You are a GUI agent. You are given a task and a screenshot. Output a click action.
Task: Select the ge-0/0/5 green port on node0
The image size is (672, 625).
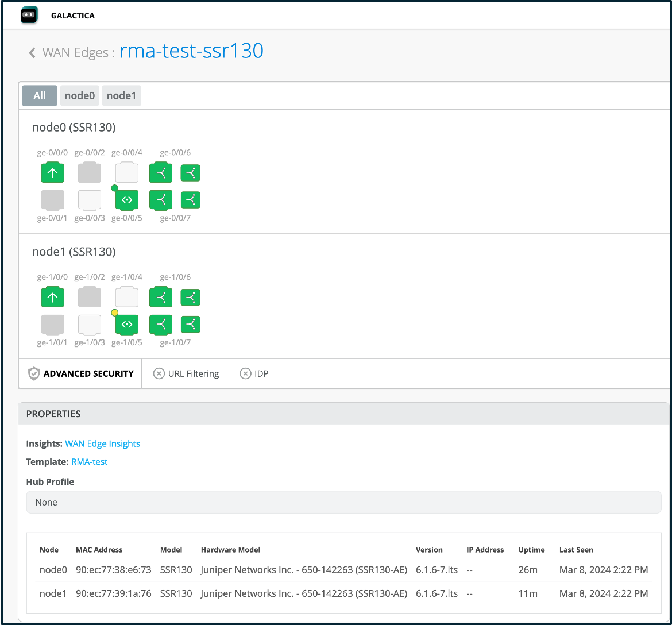click(128, 200)
